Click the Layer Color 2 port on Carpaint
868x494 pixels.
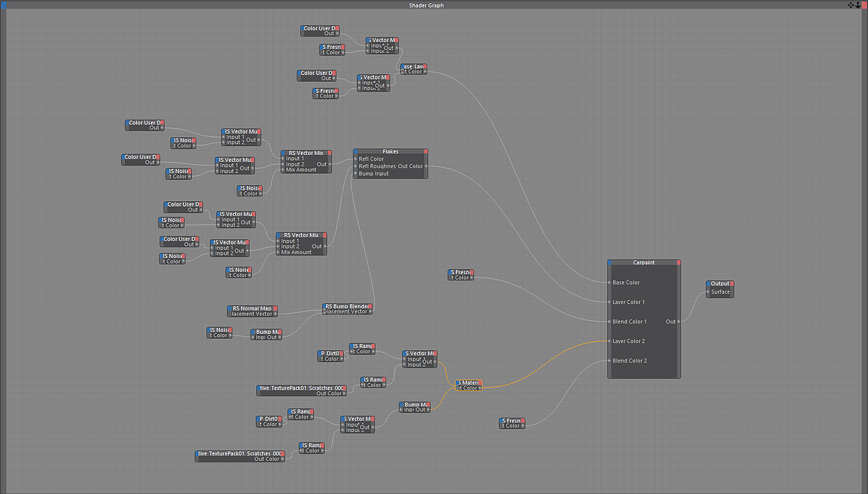click(x=610, y=341)
